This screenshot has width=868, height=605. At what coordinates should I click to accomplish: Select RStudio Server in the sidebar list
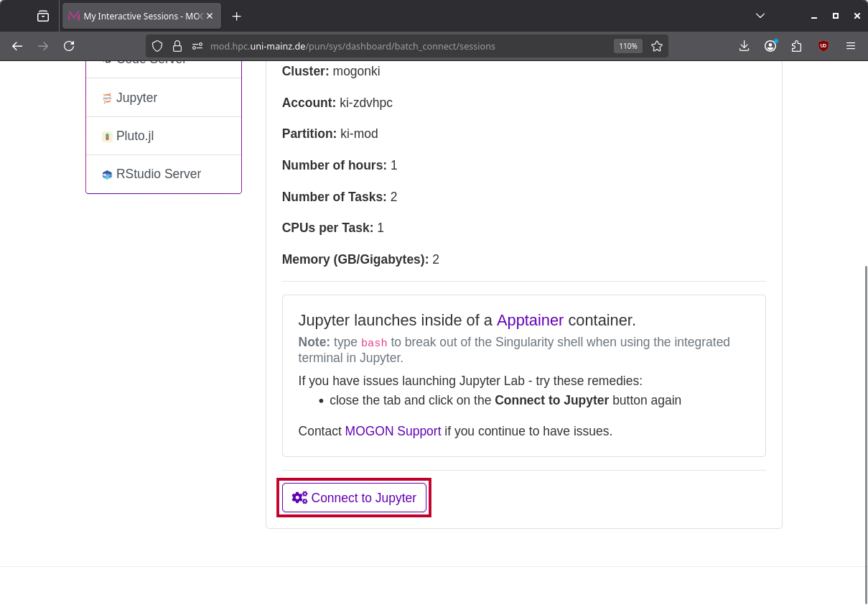point(164,174)
